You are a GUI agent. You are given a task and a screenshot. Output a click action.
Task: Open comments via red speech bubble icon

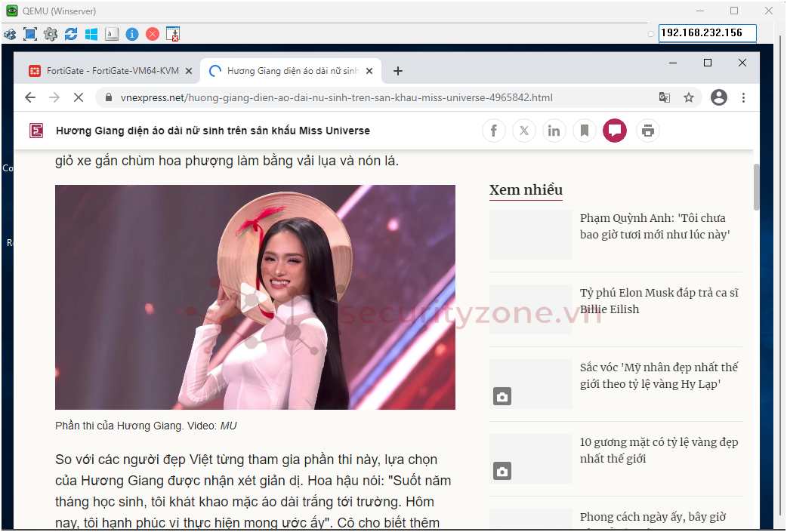click(615, 131)
